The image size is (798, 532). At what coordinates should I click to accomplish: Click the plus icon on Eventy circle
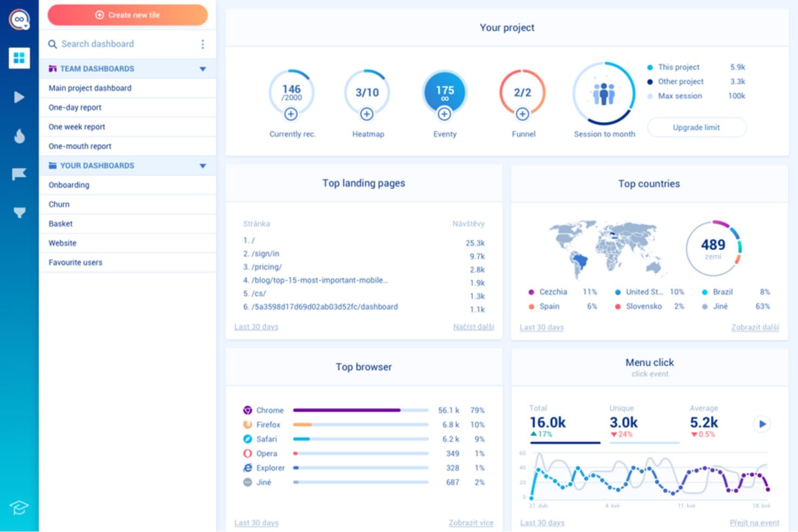(x=444, y=114)
